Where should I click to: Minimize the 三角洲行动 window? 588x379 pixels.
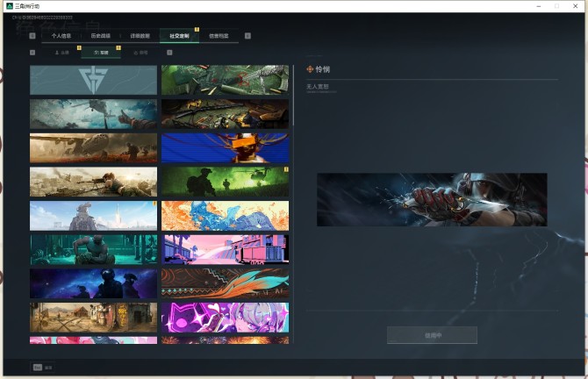(539, 6)
